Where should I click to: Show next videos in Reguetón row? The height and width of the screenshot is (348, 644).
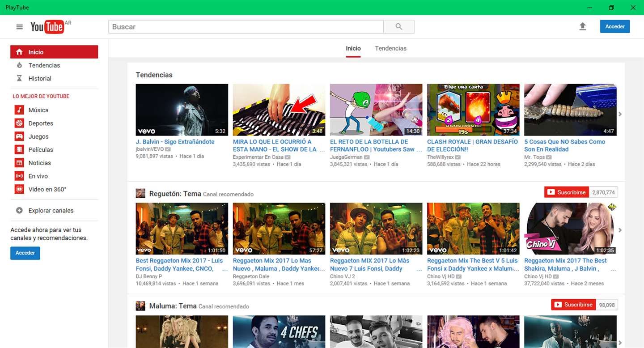tap(620, 230)
